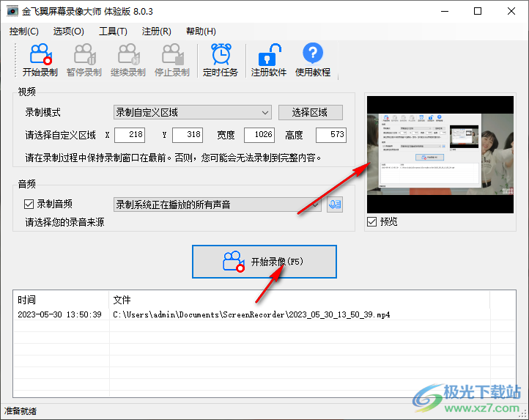Open the 工具(T) menu

(113, 32)
